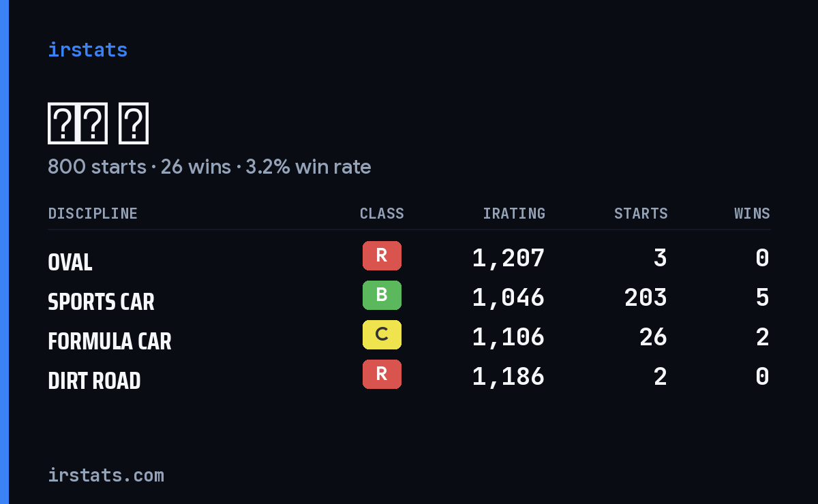Select the OVAL discipline row label
This screenshot has height=504, width=818.
coord(70,262)
